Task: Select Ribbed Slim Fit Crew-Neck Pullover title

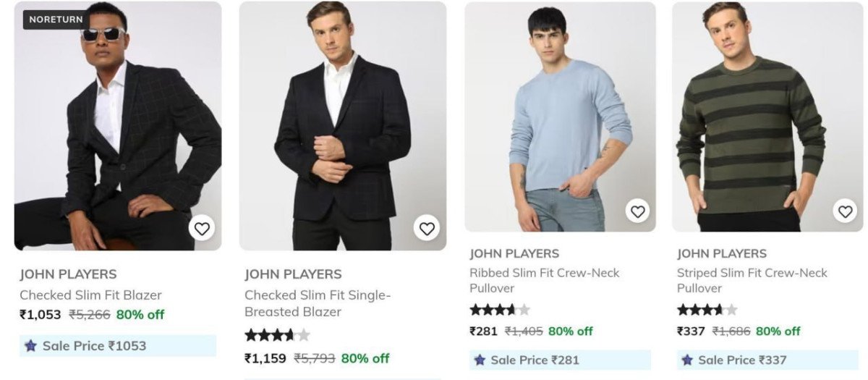Action: 544,280
